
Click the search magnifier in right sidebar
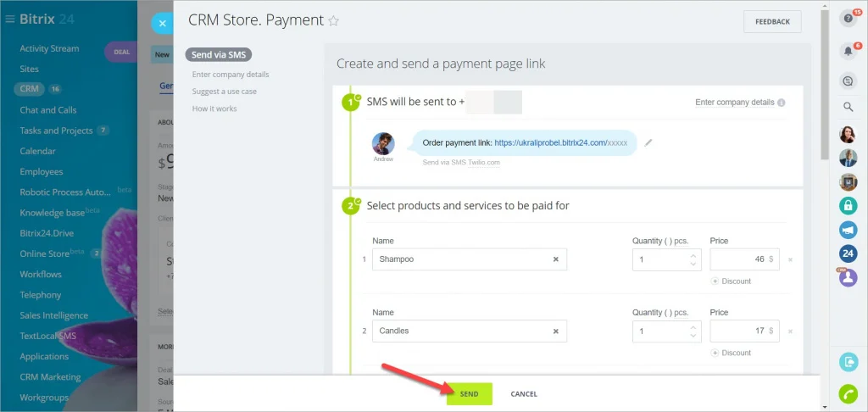click(848, 107)
